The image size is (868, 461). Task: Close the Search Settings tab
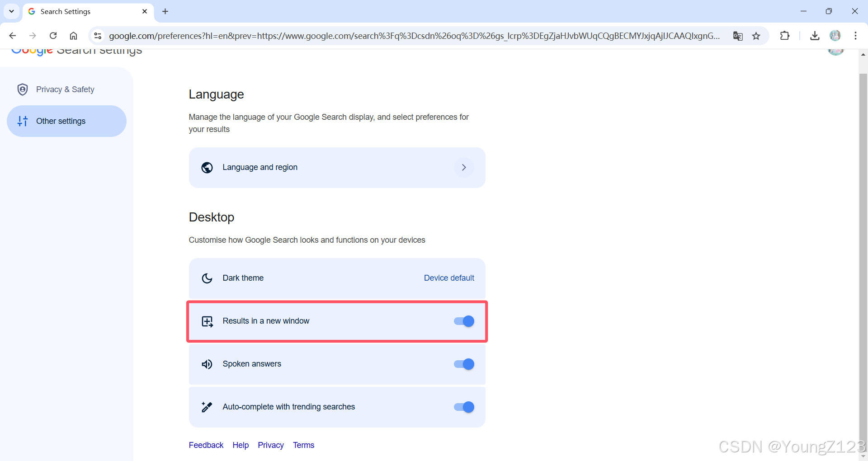[145, 11]
